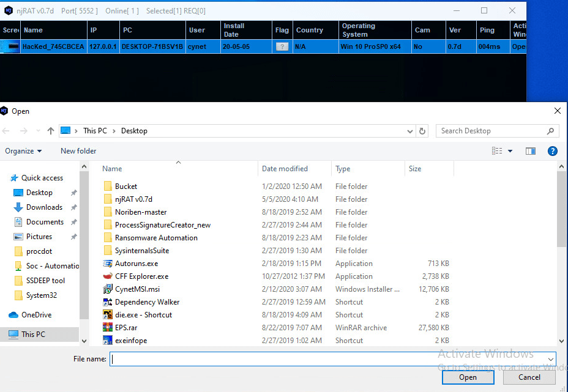Click the Win 10 ProSP0 x64 cell
Screen dimensions: 568x392
375,46
